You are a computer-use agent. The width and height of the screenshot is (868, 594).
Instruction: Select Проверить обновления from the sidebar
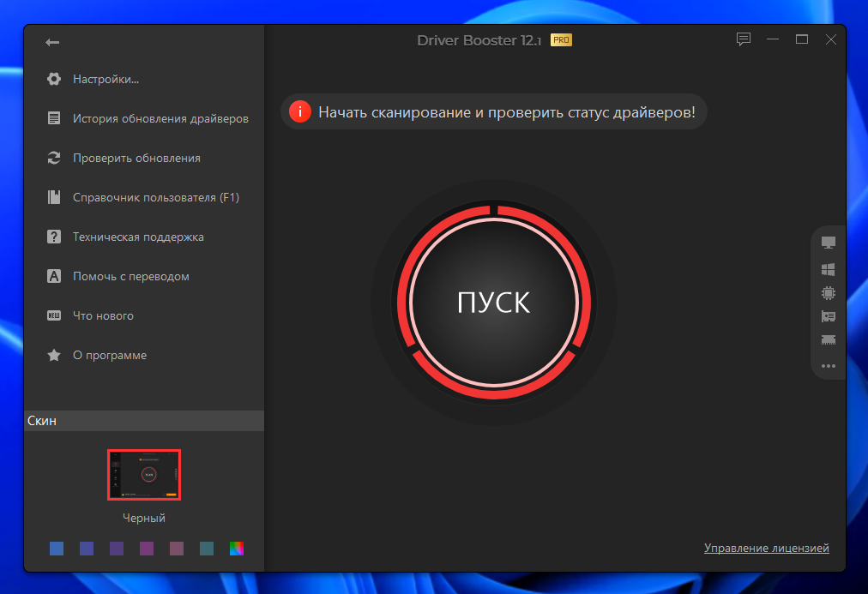(136, 158)
